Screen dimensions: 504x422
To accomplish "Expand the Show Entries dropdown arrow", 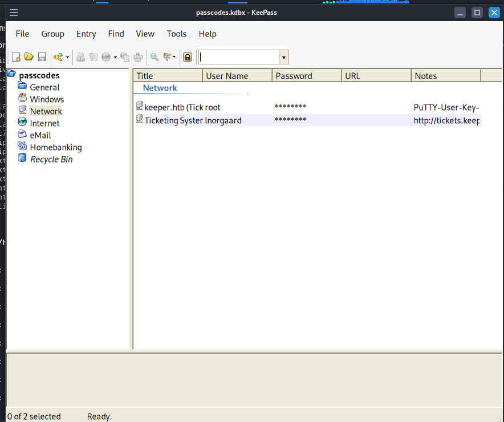I will (x=174, y=57).
